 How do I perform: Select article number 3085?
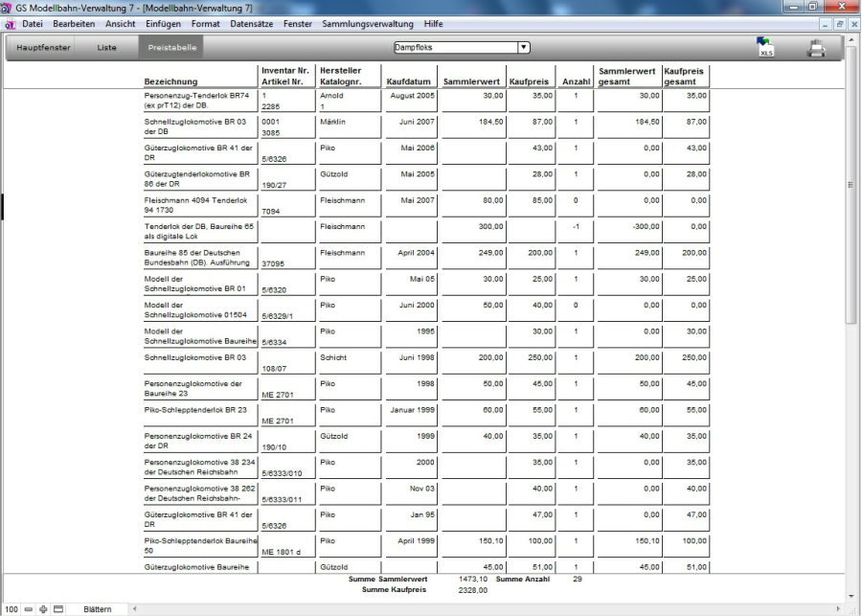tap(270, 132)
